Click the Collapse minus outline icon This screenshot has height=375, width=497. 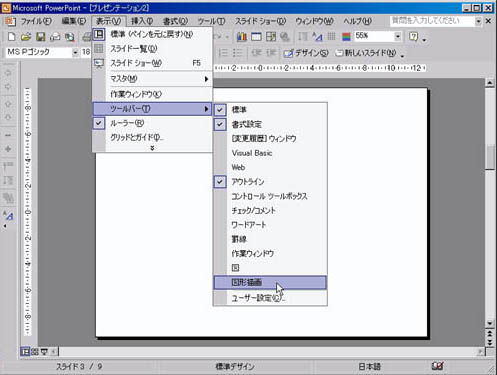pyautogui.click(x=8, y=135)
